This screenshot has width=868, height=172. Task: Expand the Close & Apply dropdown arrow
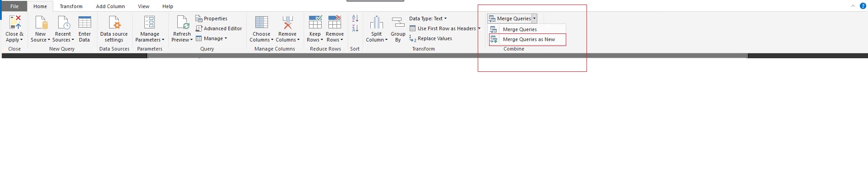(x=21, y=40)
